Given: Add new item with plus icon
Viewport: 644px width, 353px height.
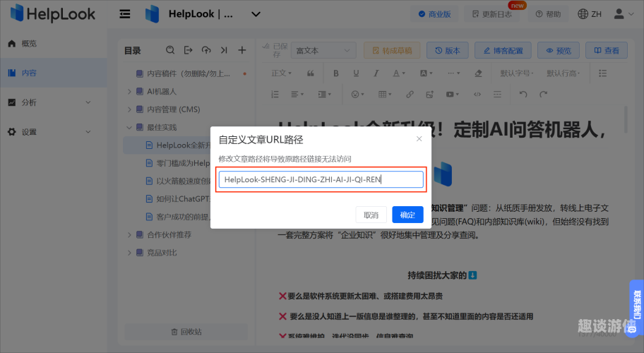Looking at the screenshot, I should click(x=242, y=50).
